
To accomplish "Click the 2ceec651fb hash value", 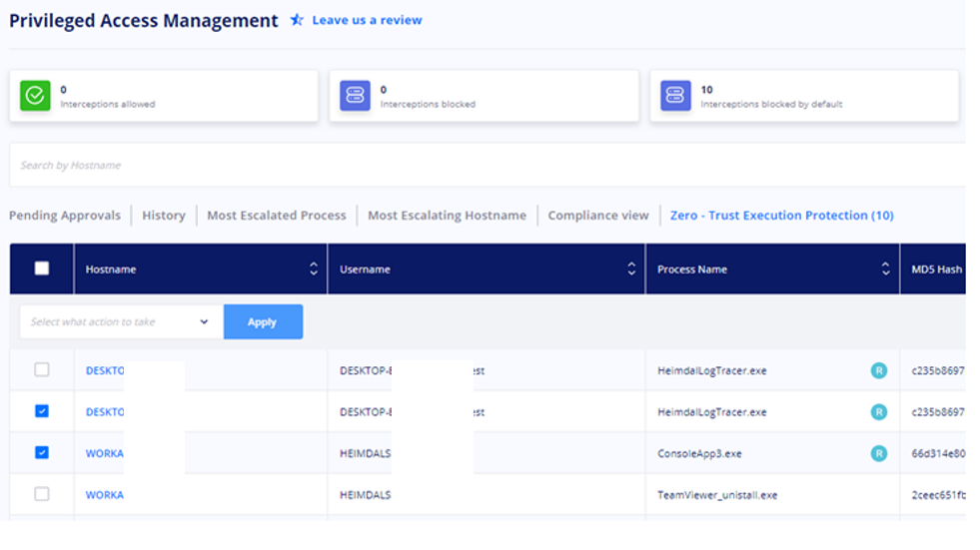I will pyautogui.click(x=938, y=495).
